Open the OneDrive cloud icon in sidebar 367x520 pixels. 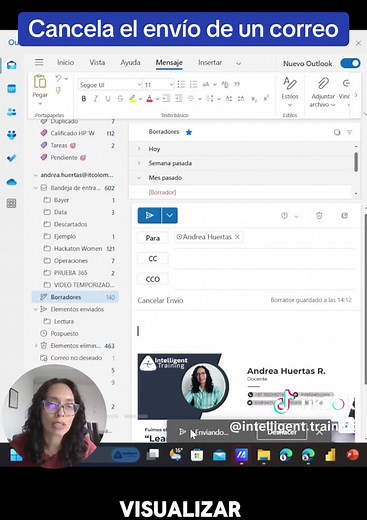coord(12,182)
